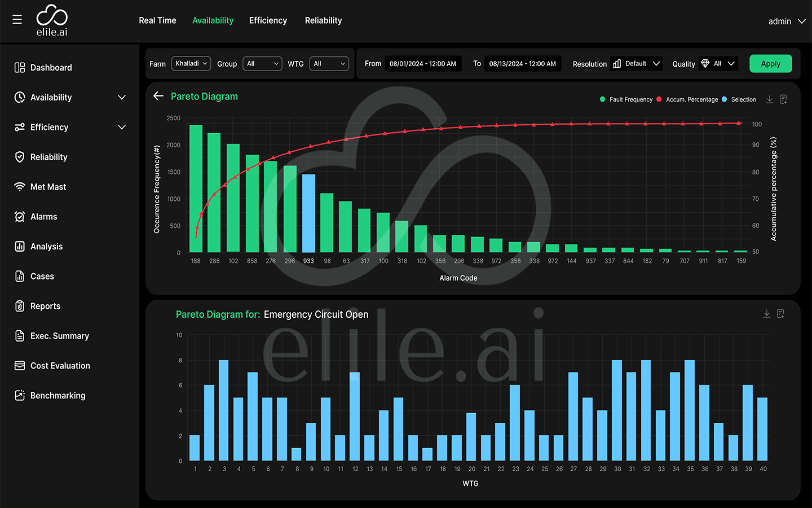Image resolution: width=812 pixels, height=508 pixels.
Task: Click the Met Mast wifi icon
Action: click(x=20, y=187)
